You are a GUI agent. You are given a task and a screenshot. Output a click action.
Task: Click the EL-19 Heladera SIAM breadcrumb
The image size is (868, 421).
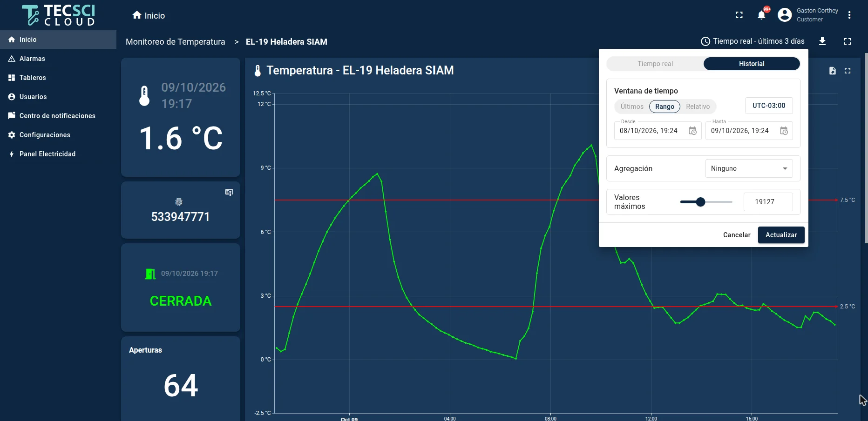[x=286, y=42]
